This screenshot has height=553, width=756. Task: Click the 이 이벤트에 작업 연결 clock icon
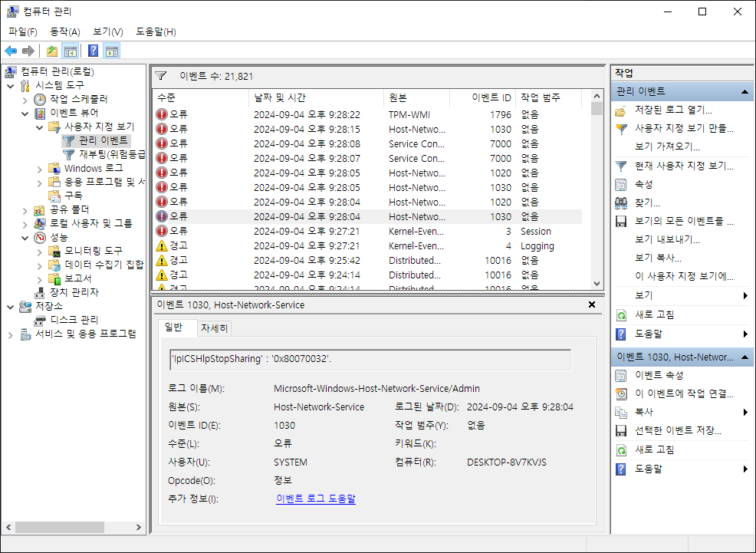point(621,394)
